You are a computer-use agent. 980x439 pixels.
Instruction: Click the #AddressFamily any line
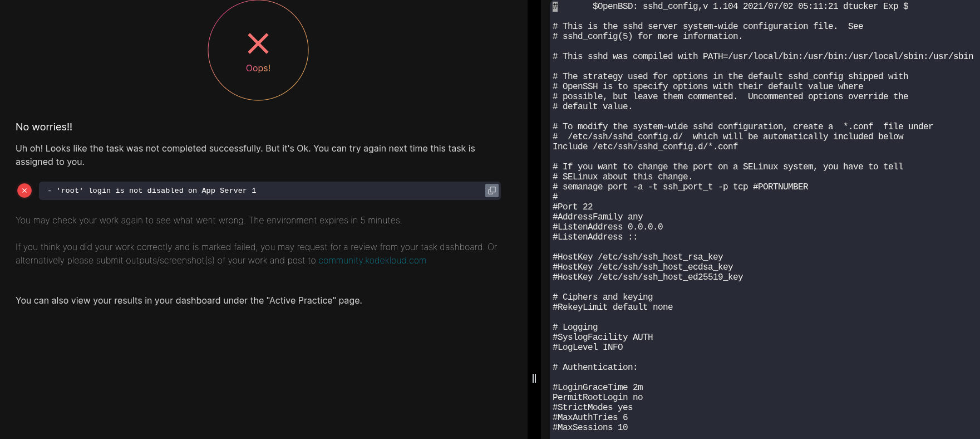pos(598,217)
